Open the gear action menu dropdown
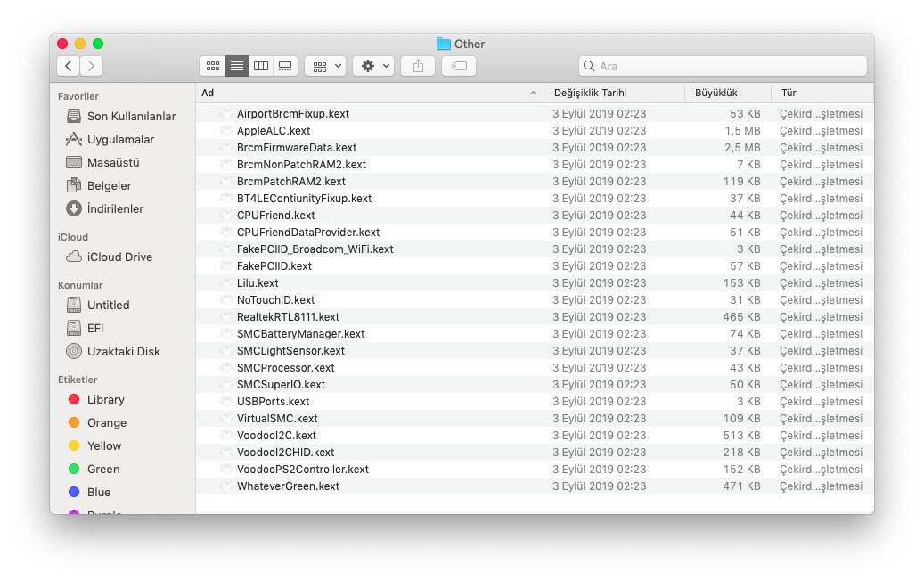This screenshot has width=924, height=580. click(372, 66)
